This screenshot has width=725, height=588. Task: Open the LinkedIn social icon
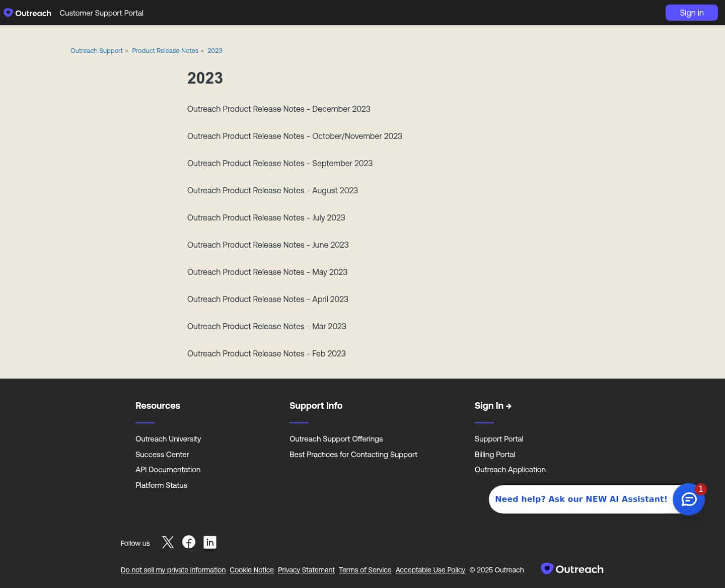pyautogui.click(x=210, y=542)
